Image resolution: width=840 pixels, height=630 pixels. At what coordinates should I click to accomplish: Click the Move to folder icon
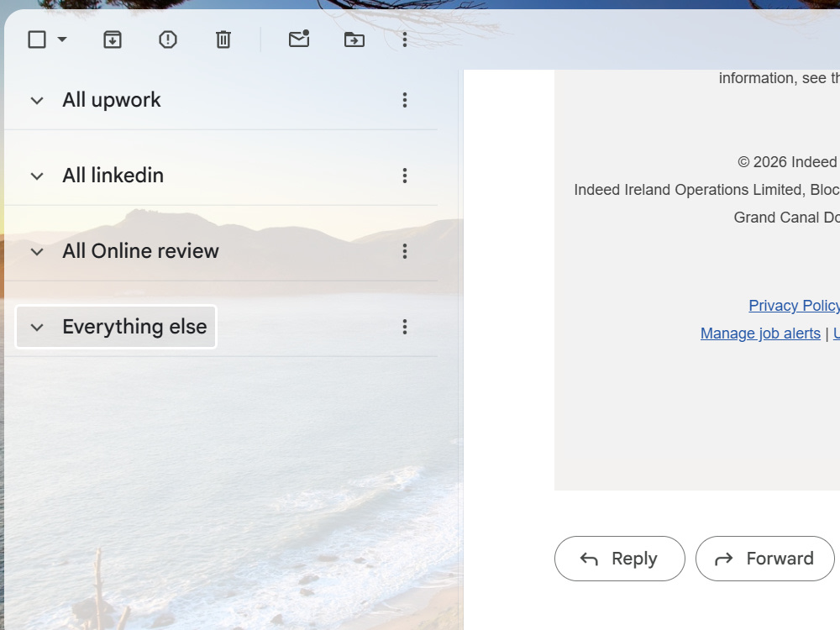[x=354, y=39]
